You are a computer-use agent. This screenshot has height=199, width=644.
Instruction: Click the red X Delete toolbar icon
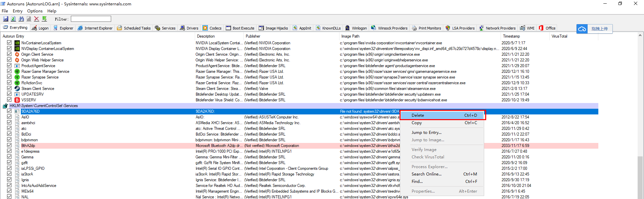click(x=37, y=19)
